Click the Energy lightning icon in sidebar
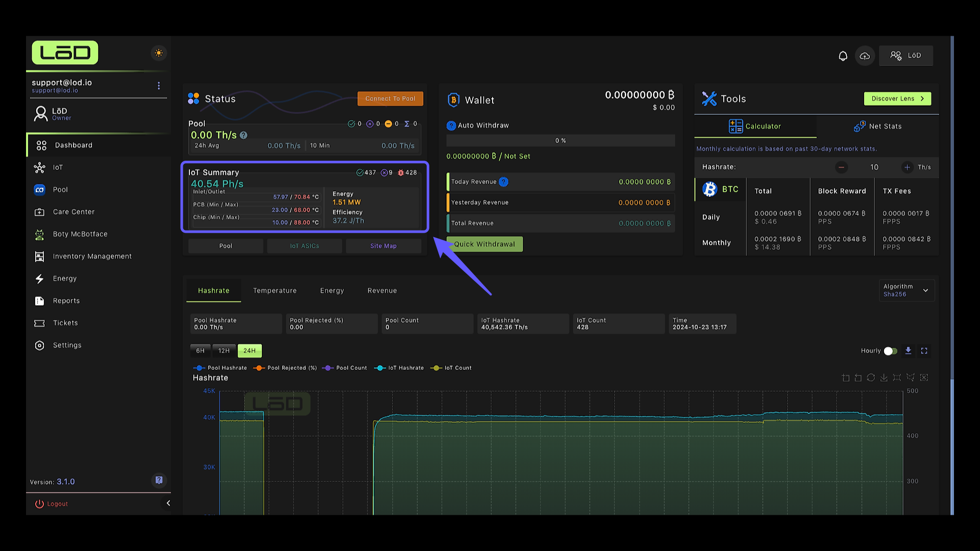 pyautogui.click(x=39, y=279)
